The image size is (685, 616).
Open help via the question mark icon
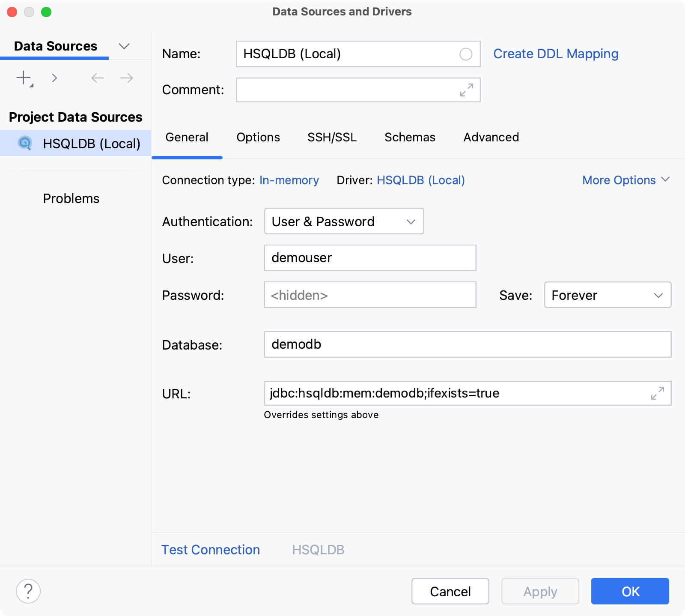pyautogui.click(x=28, y=591)
